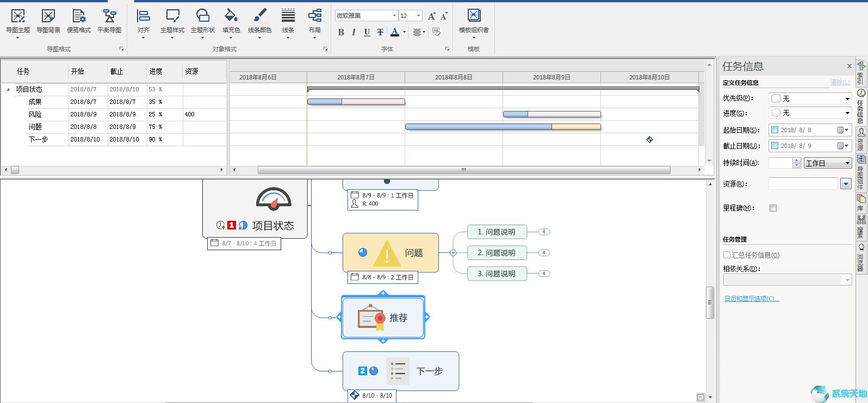Image resolution: width=868 pixels, height=403 pixels.
Task: Switch to the 资源 side tab
Action: tap(861, 139)
